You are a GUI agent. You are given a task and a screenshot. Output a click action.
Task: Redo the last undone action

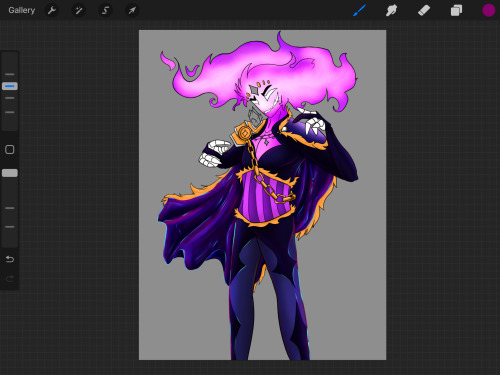[10, 278]
